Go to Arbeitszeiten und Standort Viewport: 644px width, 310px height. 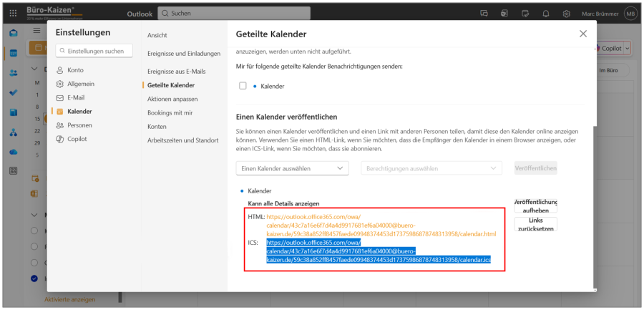click(182, 140)
